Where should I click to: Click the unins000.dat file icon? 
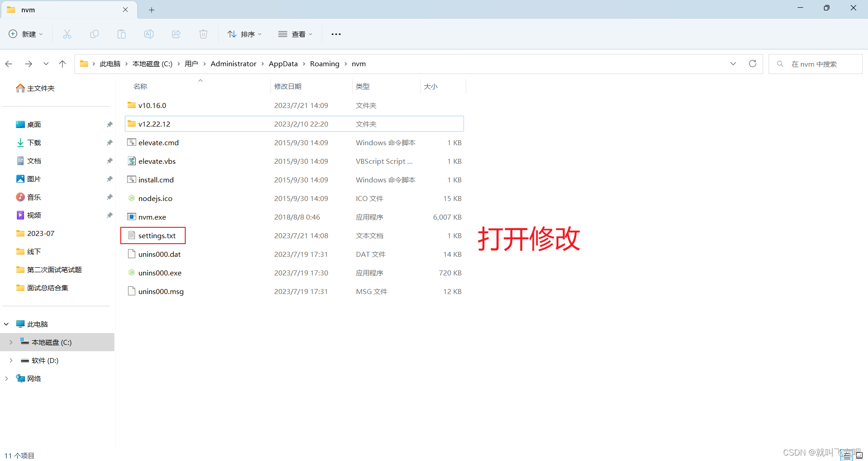point(132,254)
